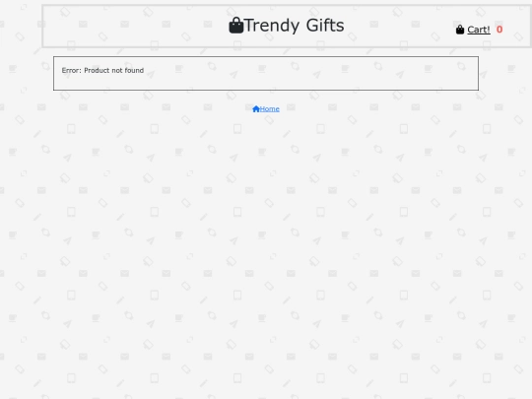
Task: Click the 'Error: Product not found' message
Action: pyautogui.click(x=102, y=70)
